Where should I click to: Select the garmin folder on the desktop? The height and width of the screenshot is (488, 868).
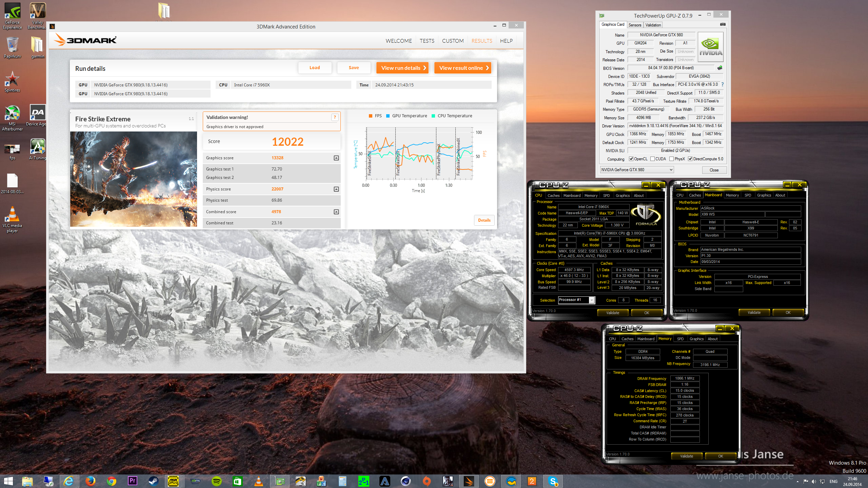(38, 47)
